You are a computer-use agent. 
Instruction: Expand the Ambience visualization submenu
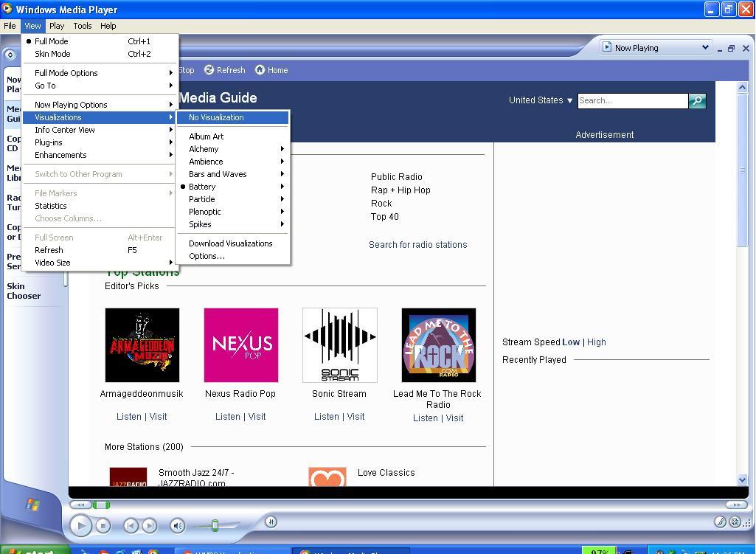pyautogui.click(x=233, y=162)
